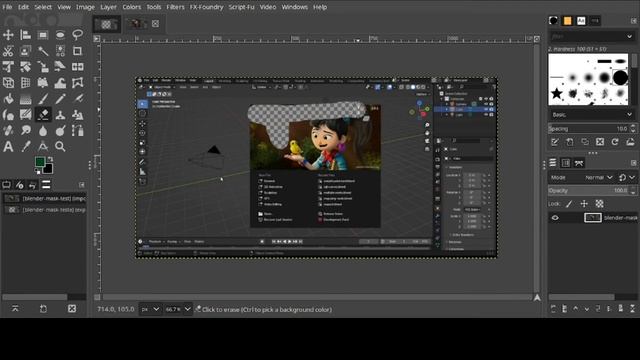Select the Clone stamp tool
Viewport: 640px width, 360px height.
point(60,115)
